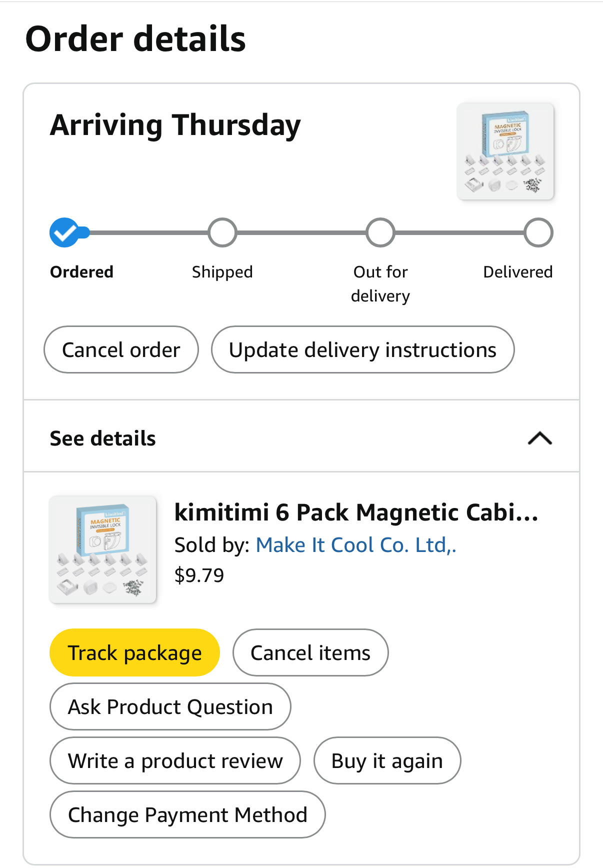The height and width of the screenshot is (868, 603).
Task: Open the Make It Cool Co. Ltd seller link
Action: (x=355, y=545)
